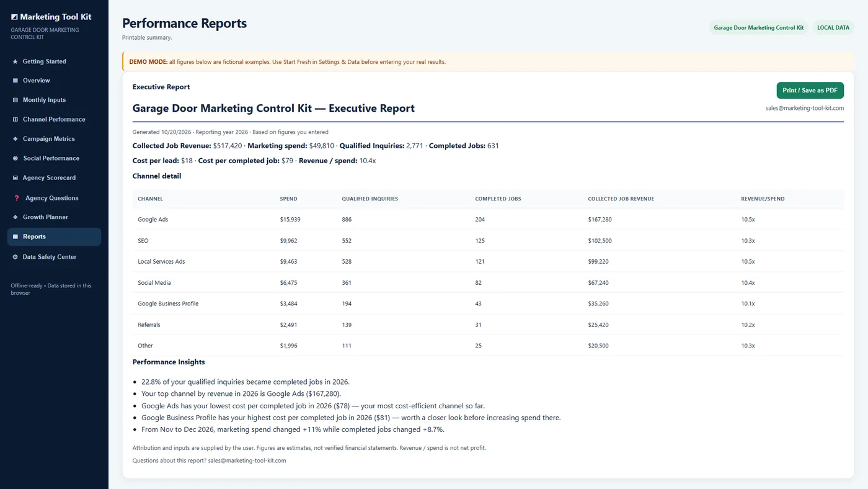Click the Performance Reports page title

pos(184,24)
